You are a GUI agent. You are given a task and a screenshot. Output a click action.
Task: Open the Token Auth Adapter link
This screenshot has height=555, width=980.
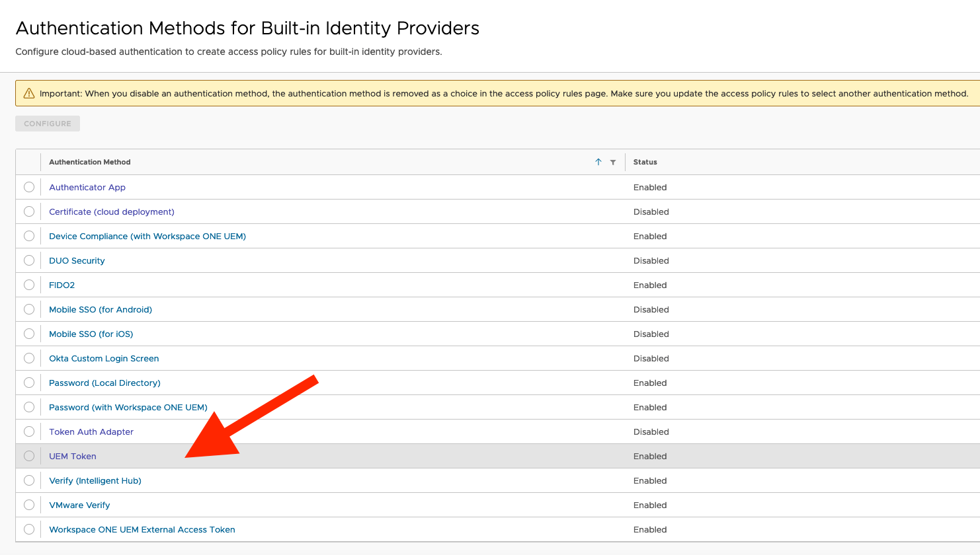pyautogui.click(x=91, y=432)
